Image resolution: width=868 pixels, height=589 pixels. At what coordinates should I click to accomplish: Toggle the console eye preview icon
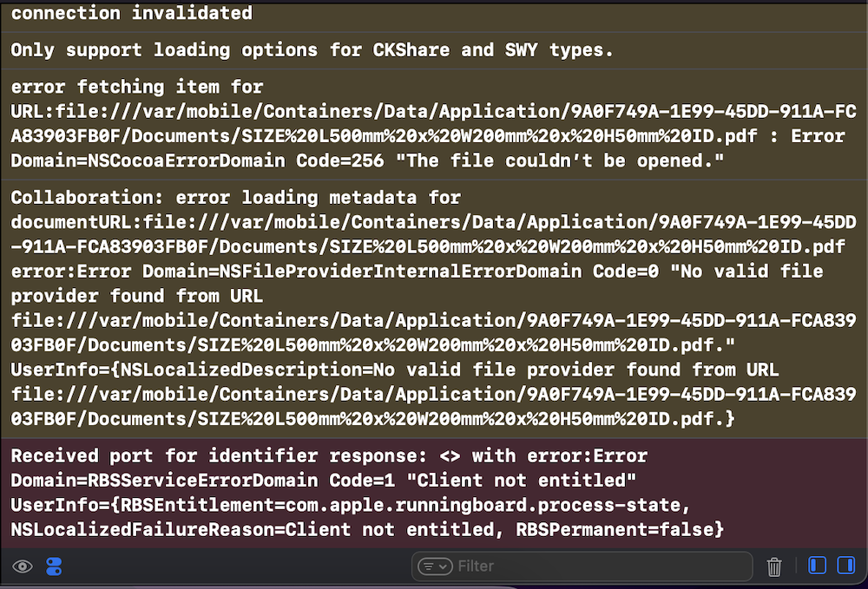[23, 566]
